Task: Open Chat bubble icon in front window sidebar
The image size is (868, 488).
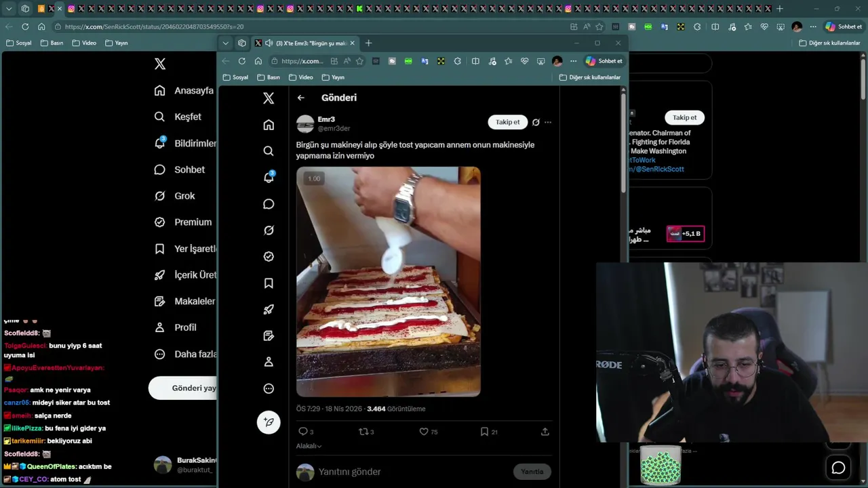Action: click(269, 204)
